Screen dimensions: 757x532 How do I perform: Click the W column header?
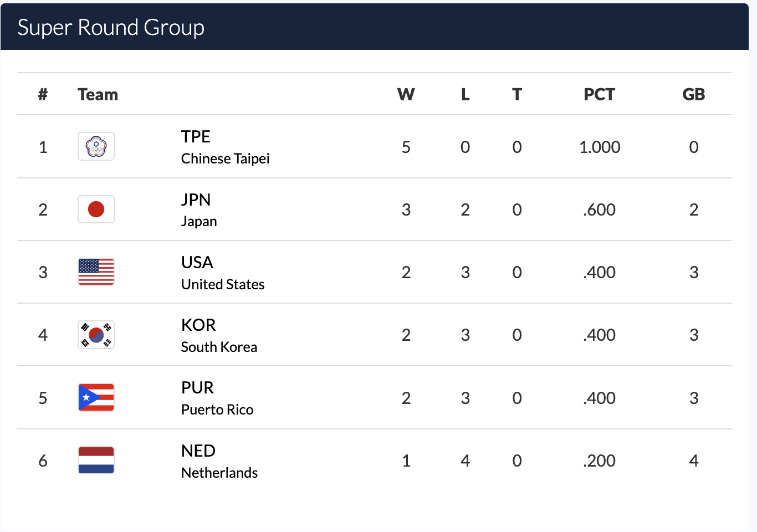click(x=406, y=94)
